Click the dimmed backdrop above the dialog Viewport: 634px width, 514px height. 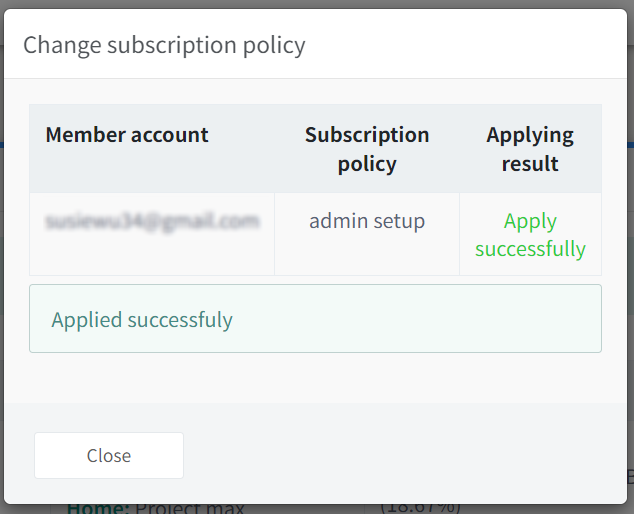pos(315,4)
